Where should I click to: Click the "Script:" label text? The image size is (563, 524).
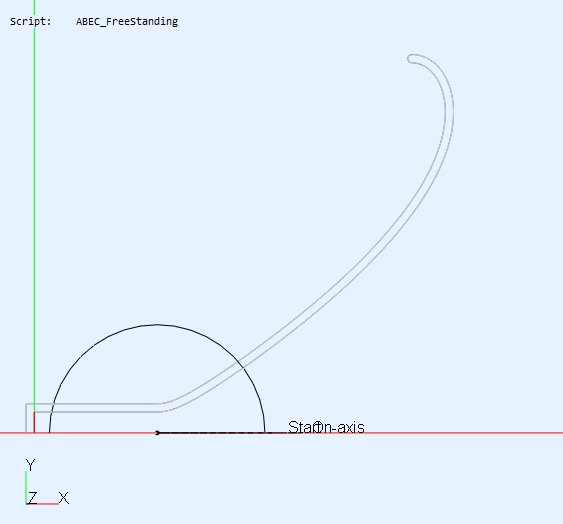[x=31, y=22]
